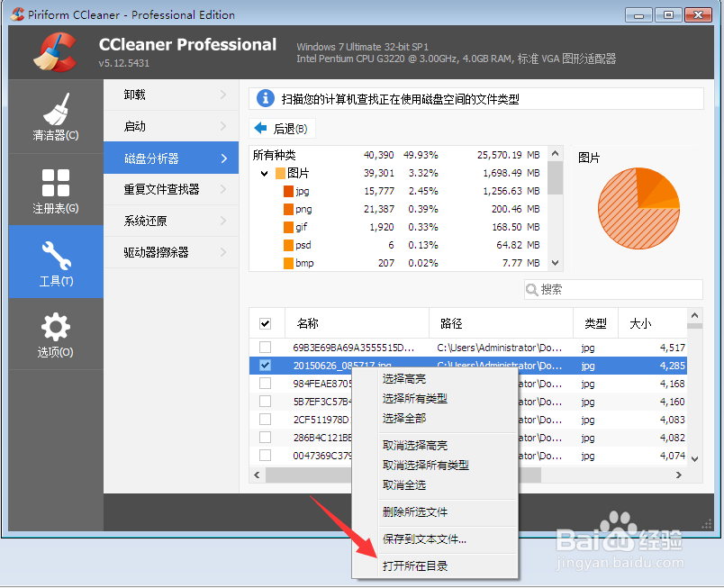724x588 pixels.
Task: Check the 5B7EF3C57B file checkbox
Action: click(265, 401)
